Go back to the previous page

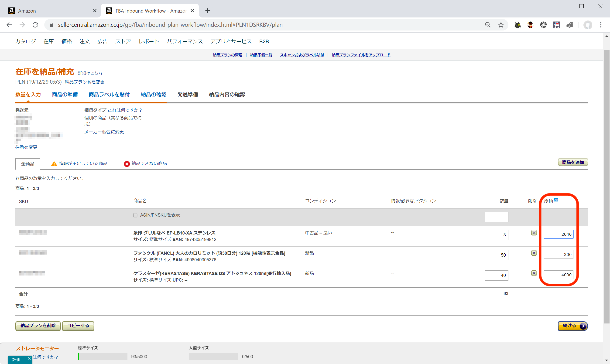pyautogui.click(x=9, y=25)
